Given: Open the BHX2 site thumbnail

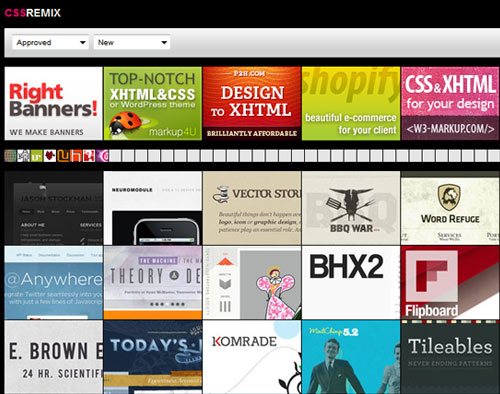Looking at the screenshot, I should pyautogui.click(x=351, y=282).
